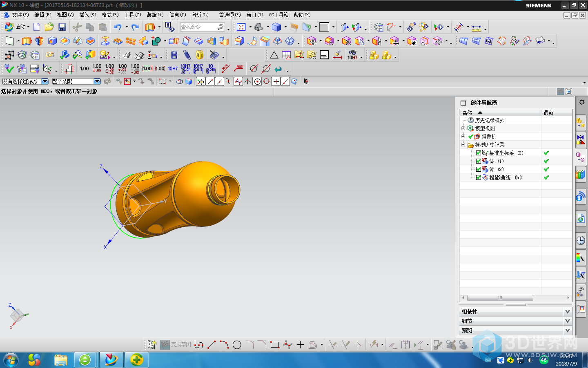
Task: Select the sketch Profile tool
Action: pyautogui.click(x=199, y=345)
